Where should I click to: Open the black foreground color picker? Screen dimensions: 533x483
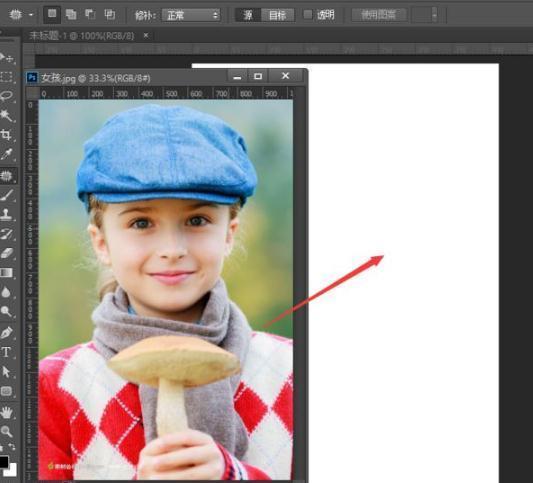click(x=3, y=462)
